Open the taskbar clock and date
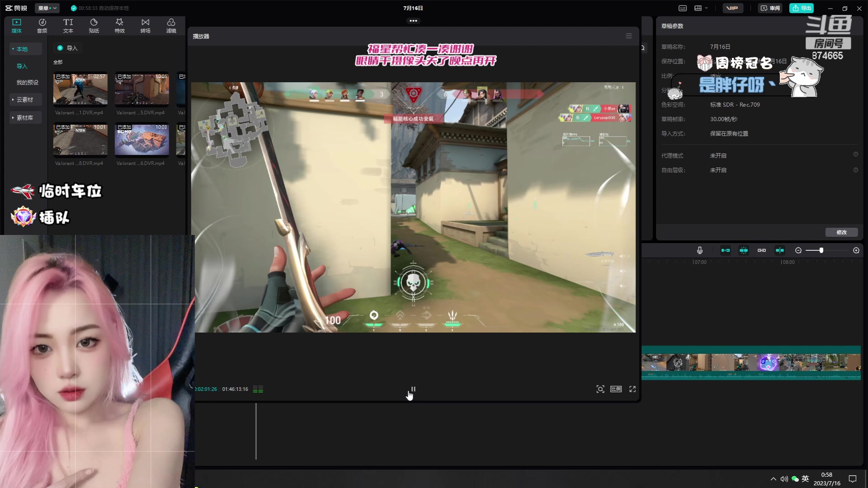 827,479
